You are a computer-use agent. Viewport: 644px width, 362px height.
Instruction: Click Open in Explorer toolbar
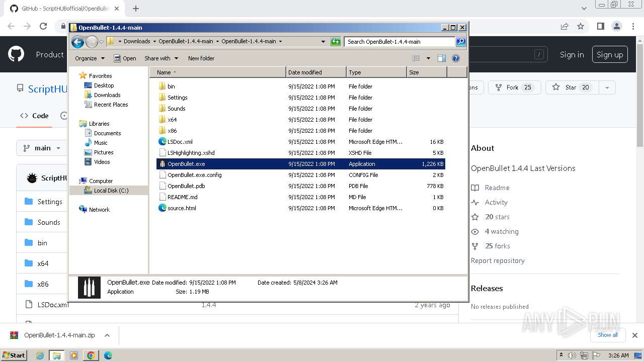[125, 58]
